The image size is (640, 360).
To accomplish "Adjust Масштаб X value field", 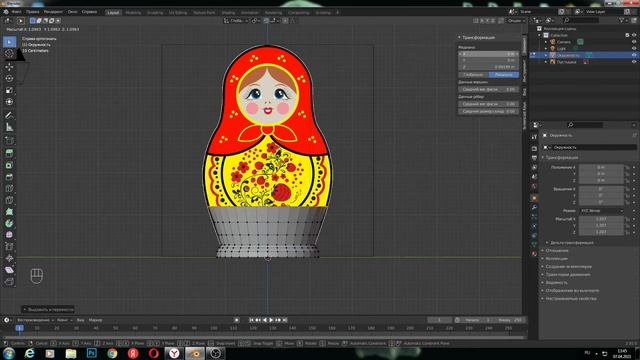I will (601, 219).
